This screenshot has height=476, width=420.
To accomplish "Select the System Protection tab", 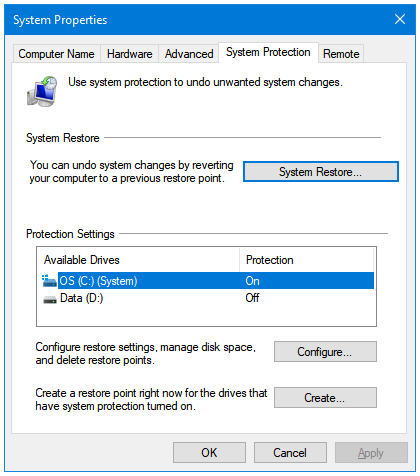I will (x=268, y=52).
